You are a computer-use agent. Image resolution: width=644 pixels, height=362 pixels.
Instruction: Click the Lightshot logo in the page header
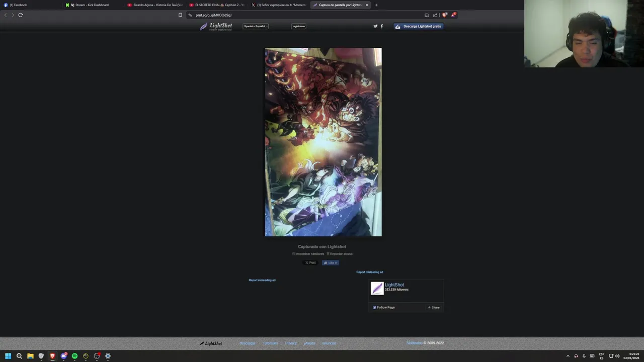pos(216,26)
